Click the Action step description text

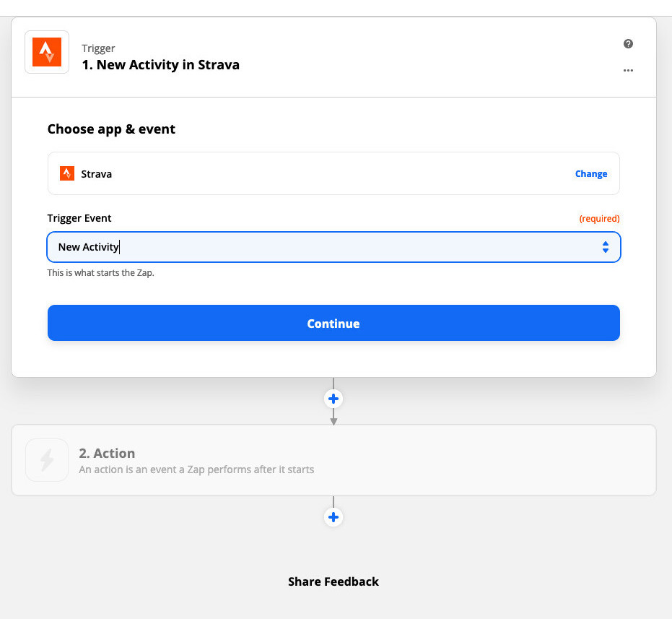tap(196, 469)
